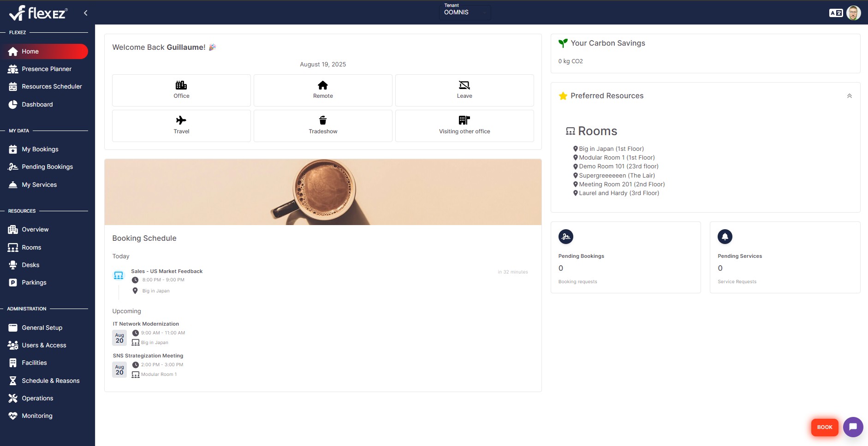Select Presence Planner in the sidebar

(46, 69)
